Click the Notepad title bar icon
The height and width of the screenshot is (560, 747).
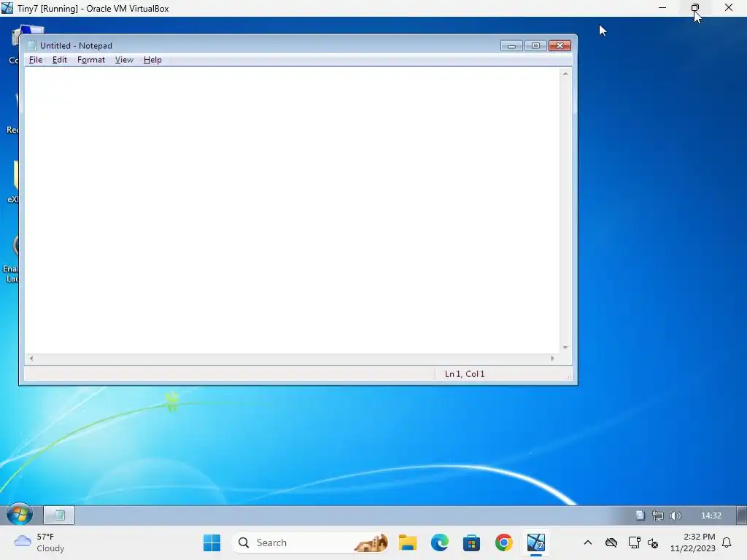(32, 46)
